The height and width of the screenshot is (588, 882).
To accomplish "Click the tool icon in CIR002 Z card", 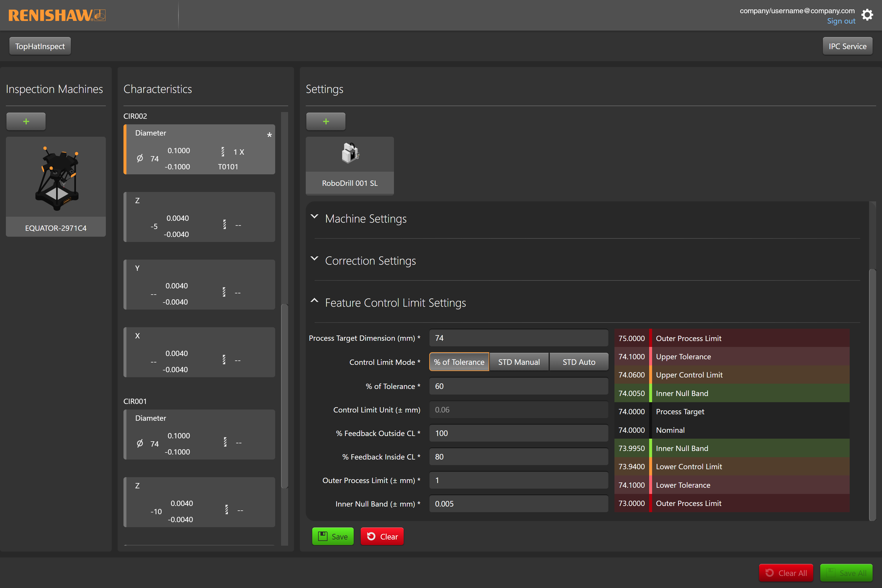I will 224,225.
